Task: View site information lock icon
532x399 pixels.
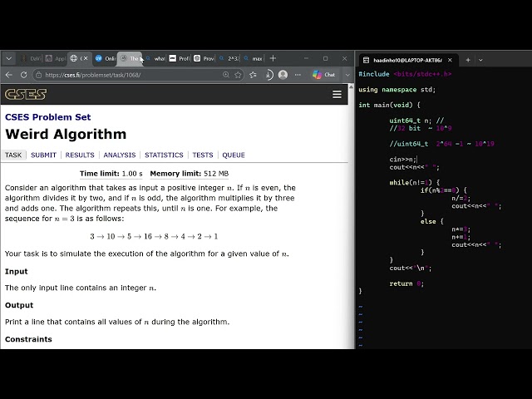Action: 39,75
